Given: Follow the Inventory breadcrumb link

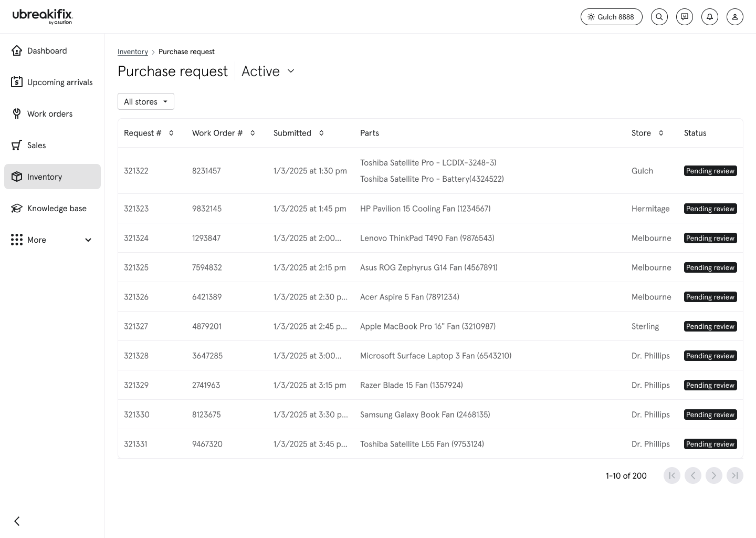Looking at the screenshot, I should tap(133, 51).
